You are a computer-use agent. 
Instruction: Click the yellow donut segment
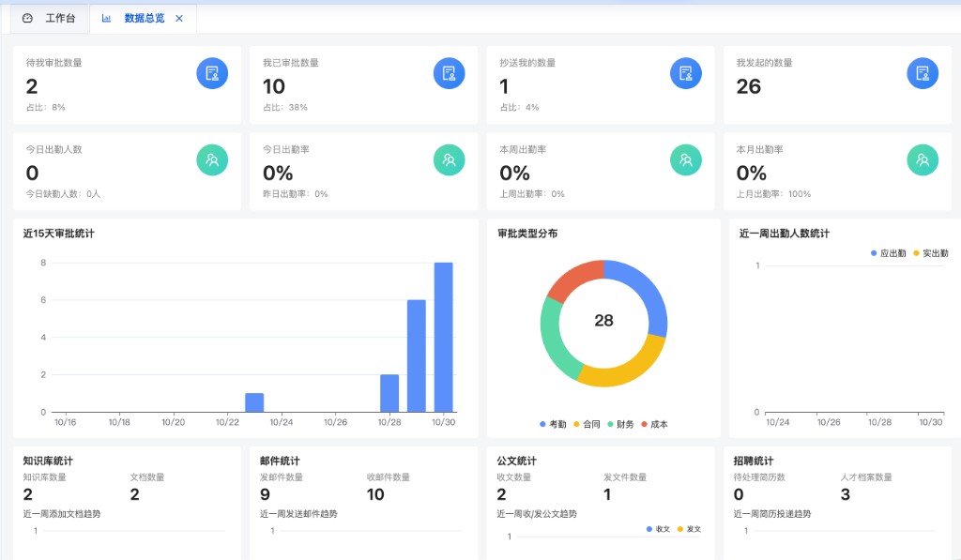click(x=628, y=371)
